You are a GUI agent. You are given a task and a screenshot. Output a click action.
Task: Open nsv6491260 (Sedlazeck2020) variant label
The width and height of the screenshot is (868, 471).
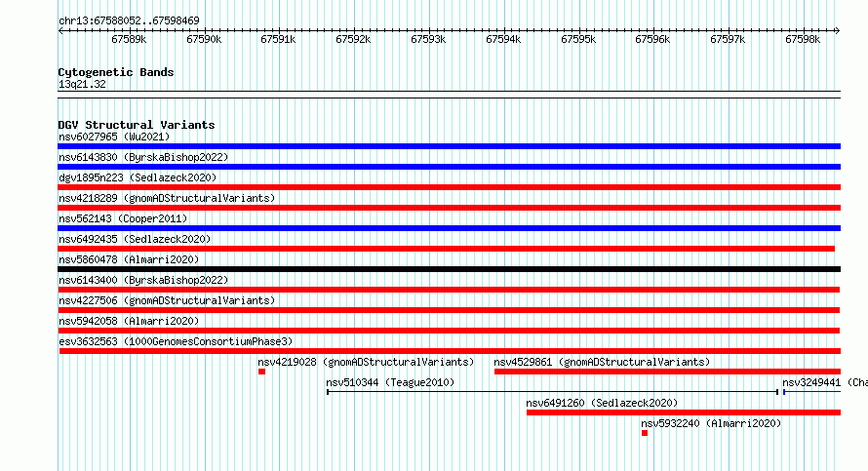click(x=602, y=403)
